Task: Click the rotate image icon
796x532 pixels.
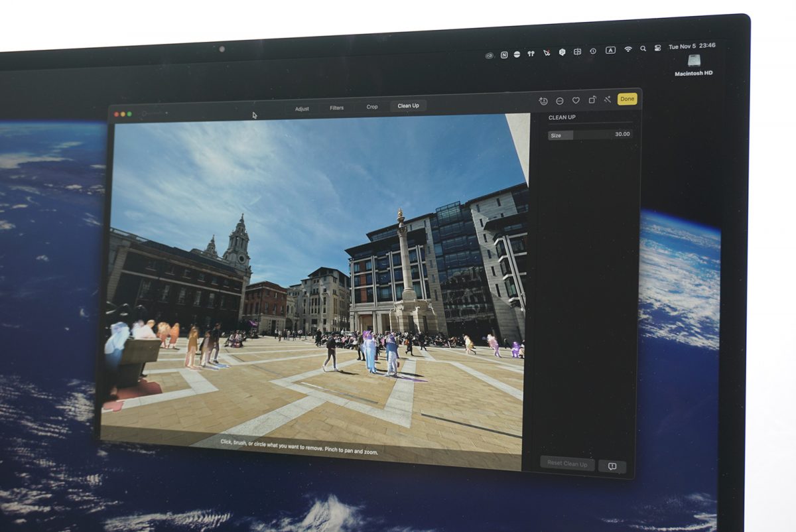Action: point(592,100)
